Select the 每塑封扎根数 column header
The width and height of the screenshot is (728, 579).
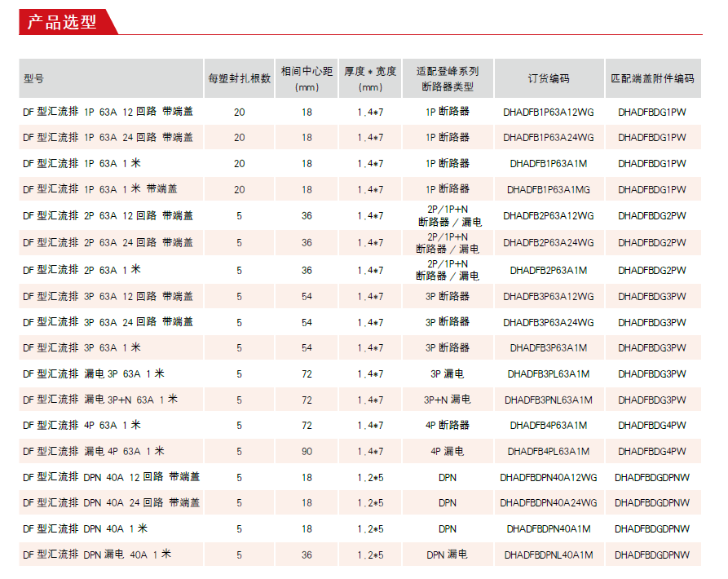(x=239, y=78)
